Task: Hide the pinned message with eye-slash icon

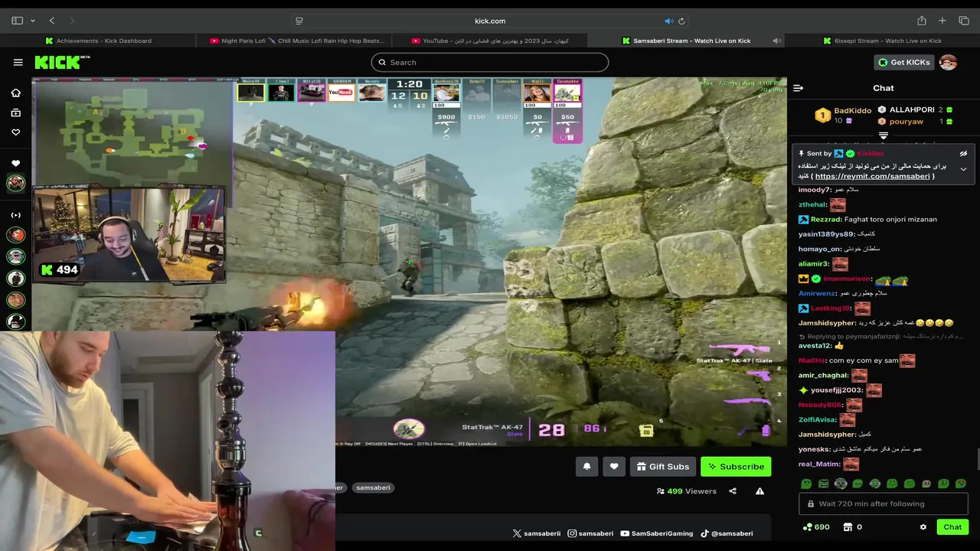Action: coord(963,154)
